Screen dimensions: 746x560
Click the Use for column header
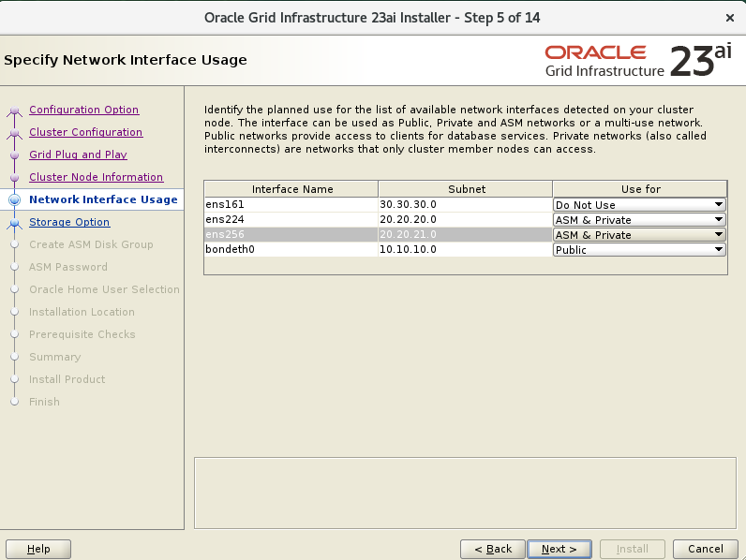[640, 189]
